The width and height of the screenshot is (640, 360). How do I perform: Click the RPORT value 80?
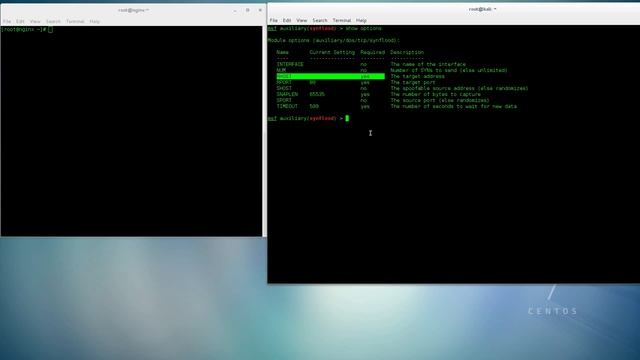[x=312, y=82]
